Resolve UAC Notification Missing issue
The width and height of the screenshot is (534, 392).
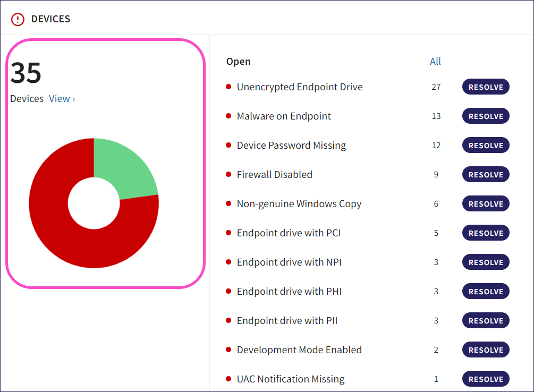[x=486, y=379]
